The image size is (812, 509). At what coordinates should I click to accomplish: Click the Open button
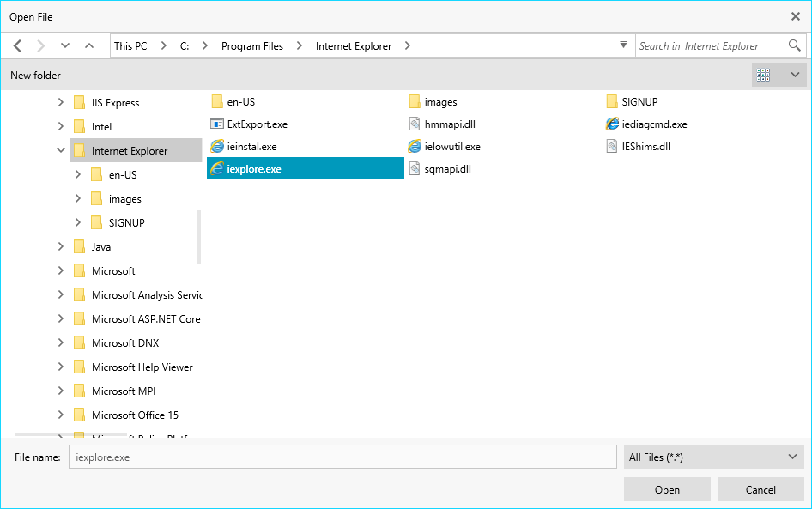[x=667, y=490]
